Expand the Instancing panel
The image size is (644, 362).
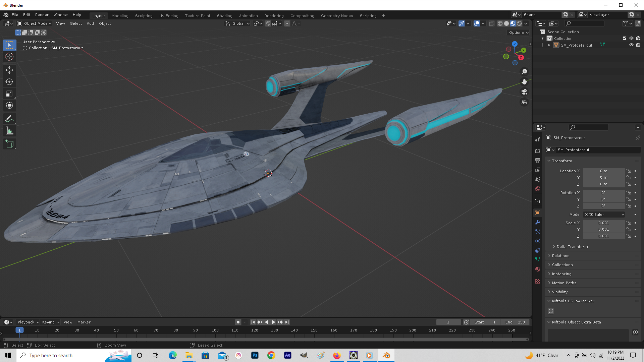(562, 274)
